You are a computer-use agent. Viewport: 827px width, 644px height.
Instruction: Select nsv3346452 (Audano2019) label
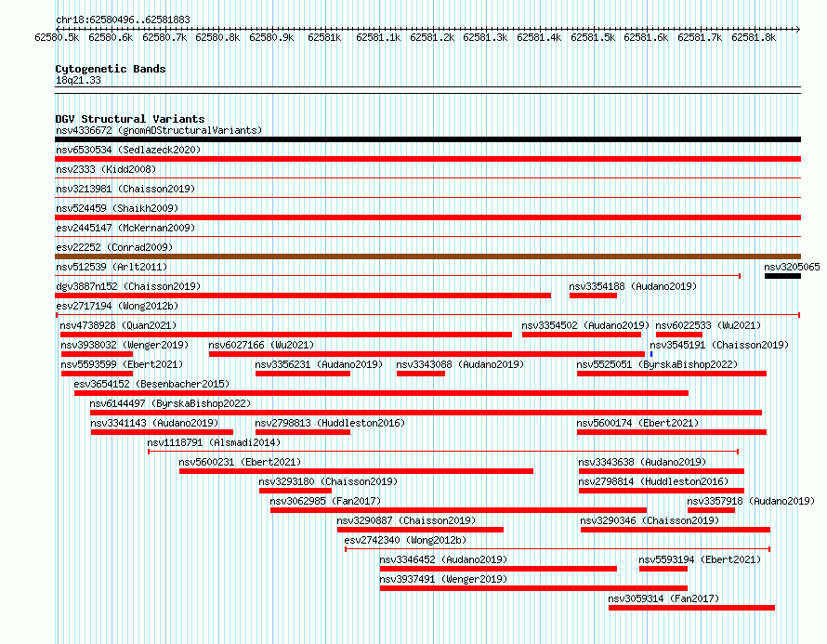click(443, 559)
